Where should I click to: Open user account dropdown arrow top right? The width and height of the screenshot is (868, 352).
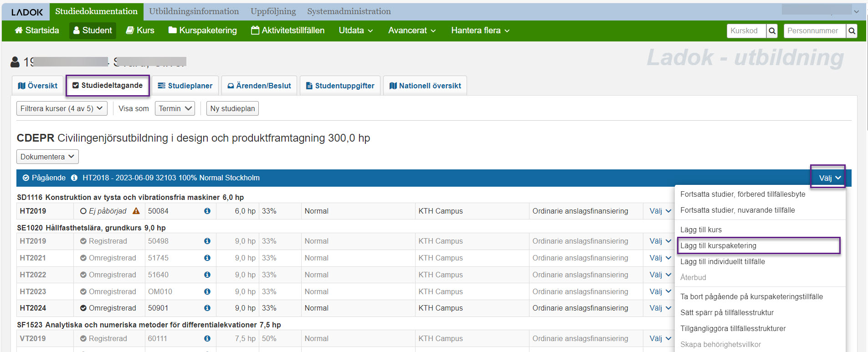coord(857,12)
